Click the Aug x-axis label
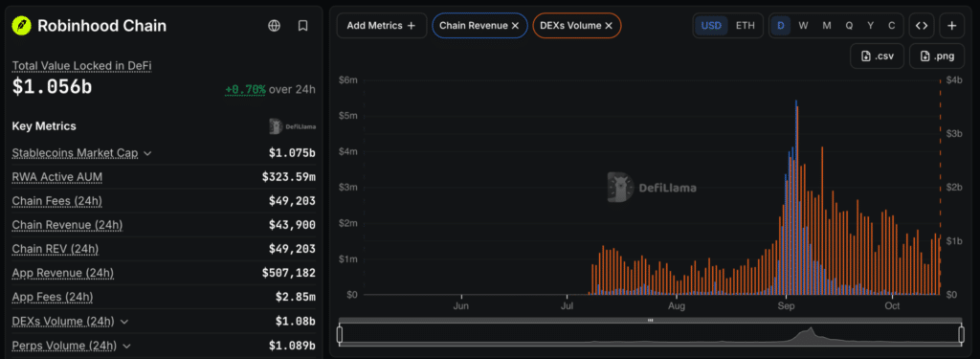The width and height of the screenshot is (980, 359). pos(677,305)
